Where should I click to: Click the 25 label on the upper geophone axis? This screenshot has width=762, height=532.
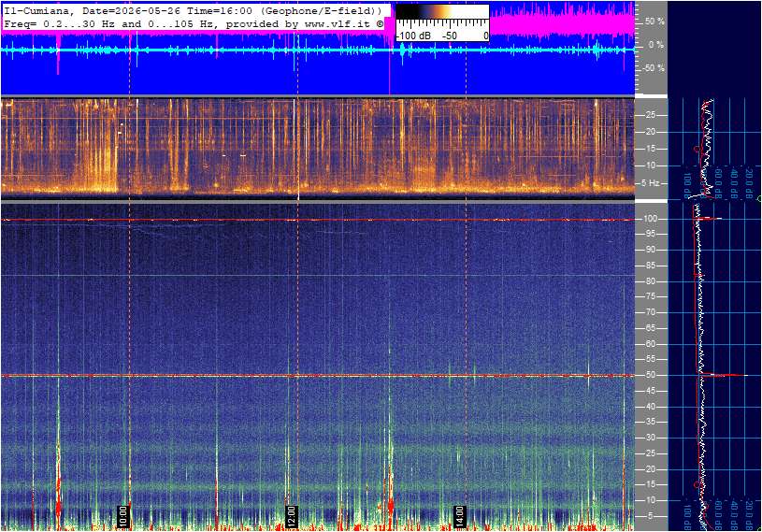pyautogui.click(x=650, y=115)
